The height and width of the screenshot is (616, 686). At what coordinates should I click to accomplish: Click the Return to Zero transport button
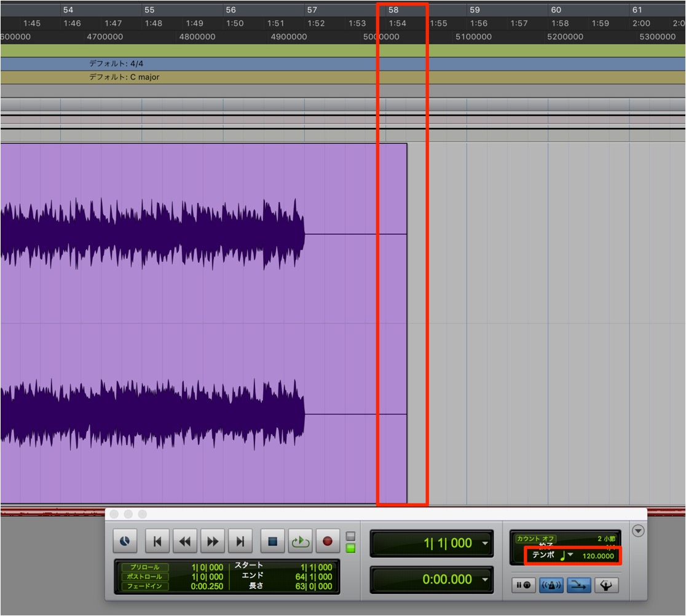[157, 541]
